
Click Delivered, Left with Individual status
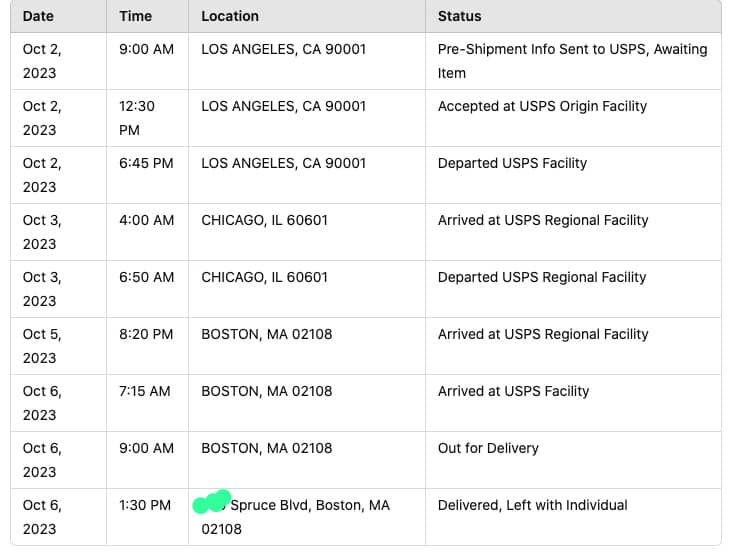(532, 505)
